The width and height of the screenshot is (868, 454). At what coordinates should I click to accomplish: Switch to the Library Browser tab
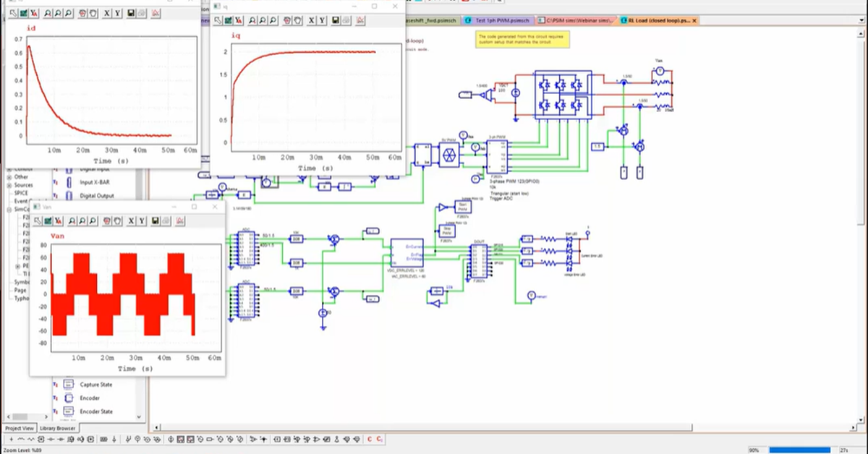point(59,428)
